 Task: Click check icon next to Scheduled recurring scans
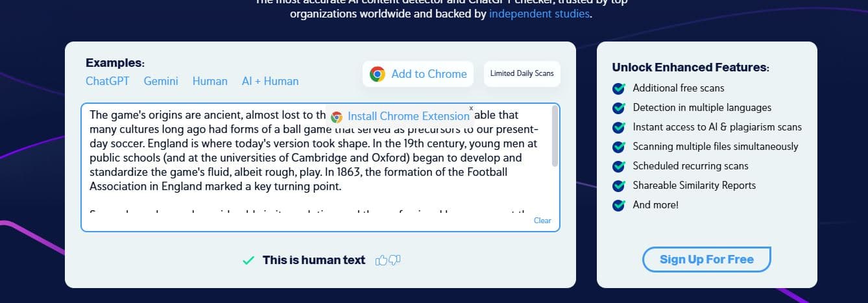619,166
